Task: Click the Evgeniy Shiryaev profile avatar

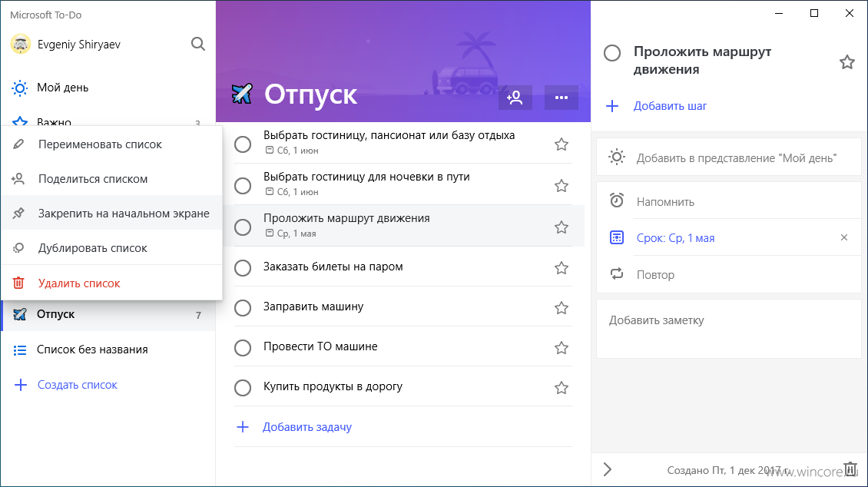Action: [x=21, y=45]
